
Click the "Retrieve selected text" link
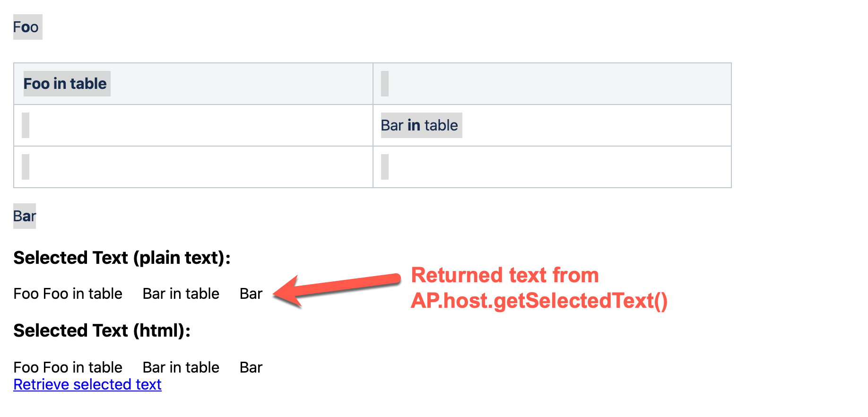87,384
